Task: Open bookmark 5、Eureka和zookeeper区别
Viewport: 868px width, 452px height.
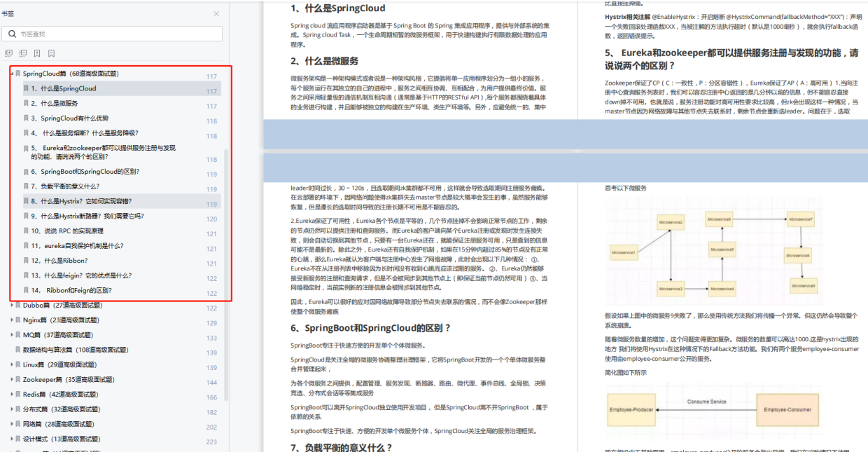Action: 104,152
